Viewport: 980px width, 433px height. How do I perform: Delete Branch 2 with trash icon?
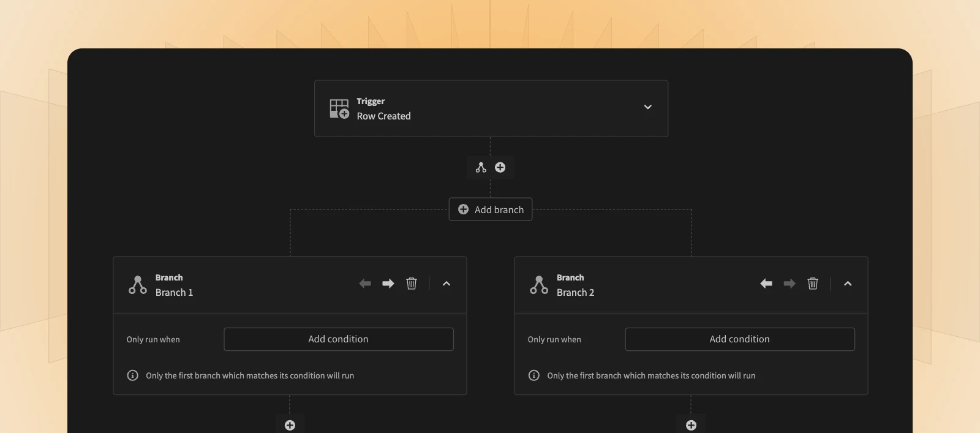[x=813, y=284]
